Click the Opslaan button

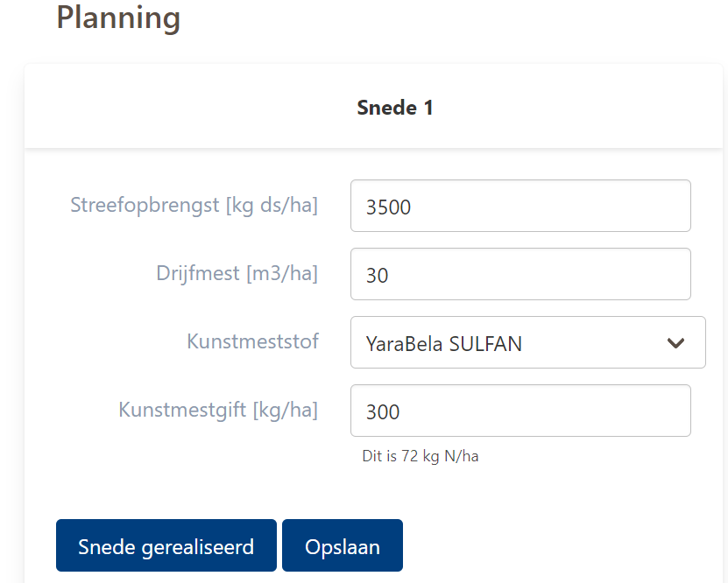343,546
